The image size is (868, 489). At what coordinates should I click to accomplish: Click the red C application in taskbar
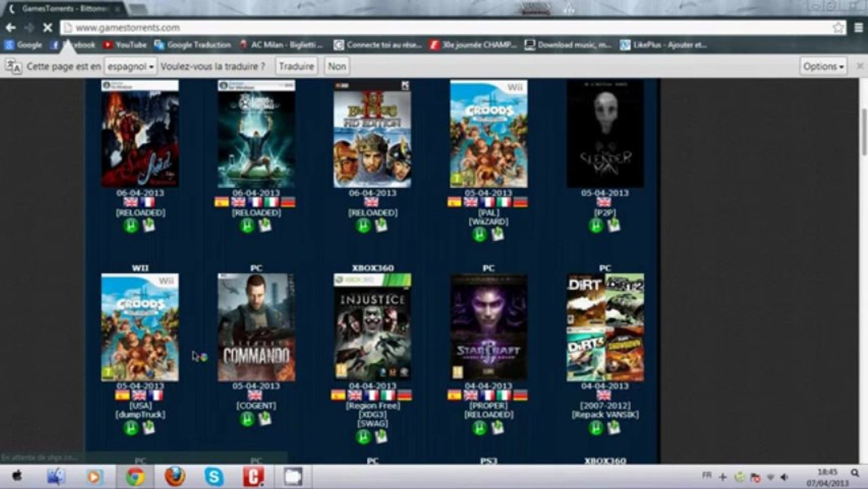[x=254, y=477]
